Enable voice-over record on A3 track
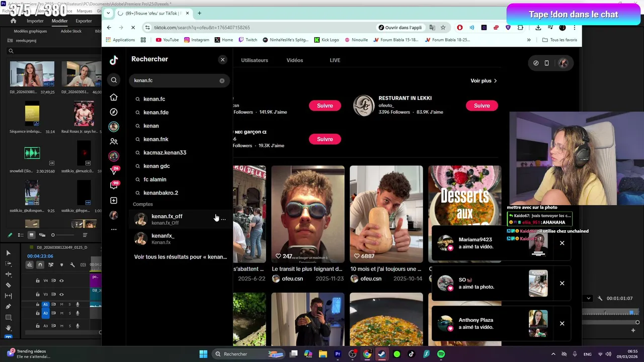This screenshot has height=362, width=644. (77, 326)
